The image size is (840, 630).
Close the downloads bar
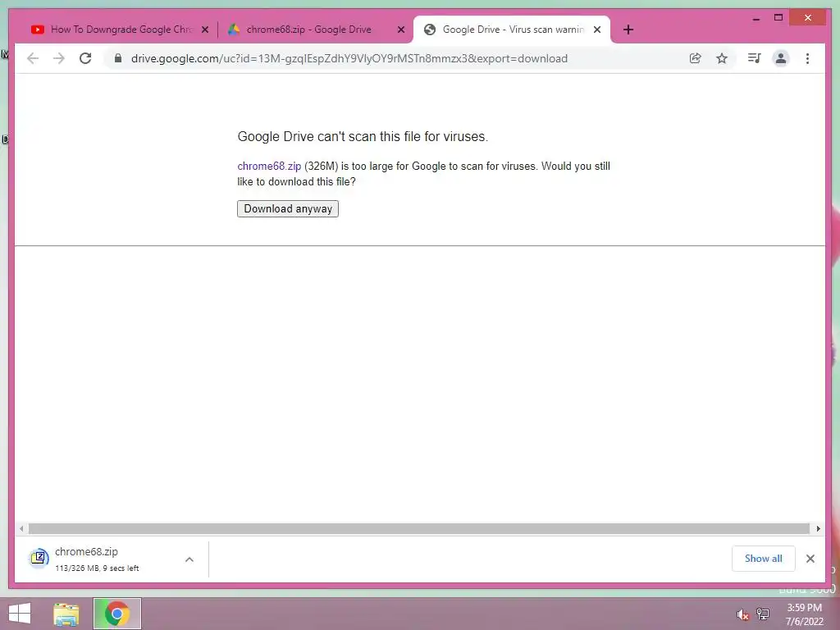click(x=810, y=559)
